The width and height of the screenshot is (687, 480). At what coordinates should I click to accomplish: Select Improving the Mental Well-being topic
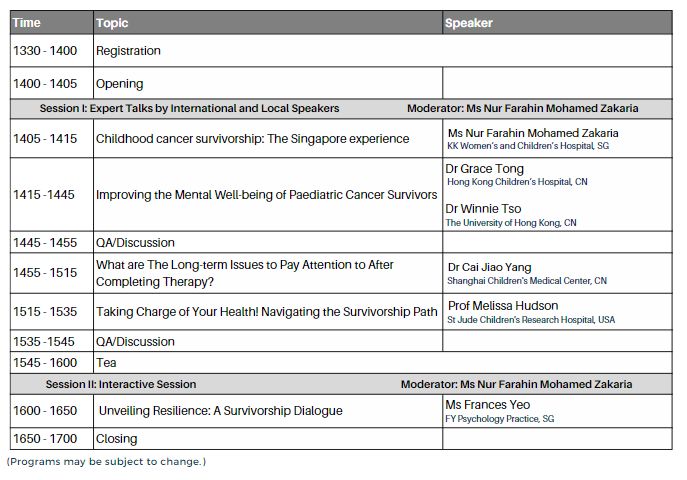point(265,195)
